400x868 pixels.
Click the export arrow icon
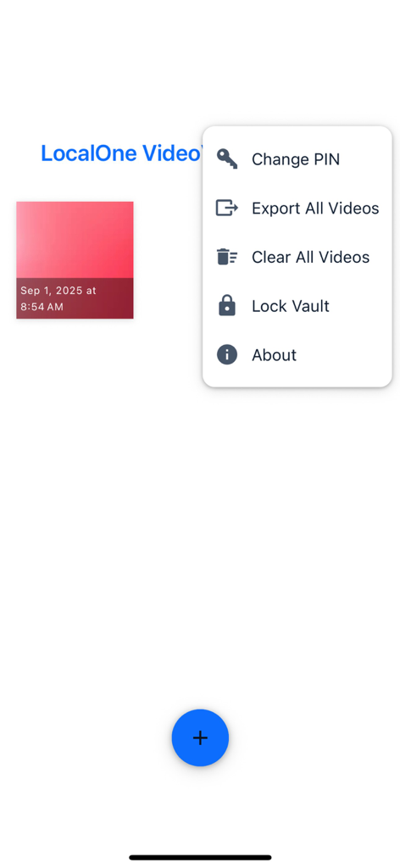coord(227,209)
